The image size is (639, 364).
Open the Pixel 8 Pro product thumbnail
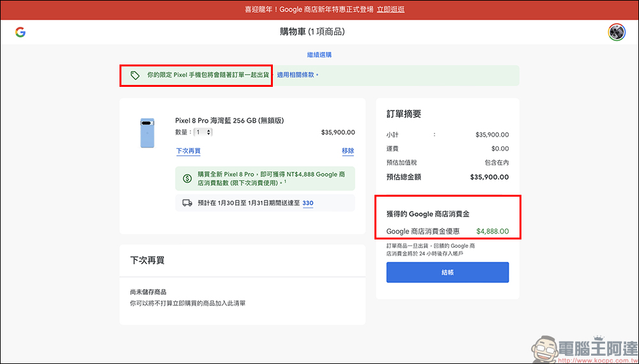tap(147, 133)
